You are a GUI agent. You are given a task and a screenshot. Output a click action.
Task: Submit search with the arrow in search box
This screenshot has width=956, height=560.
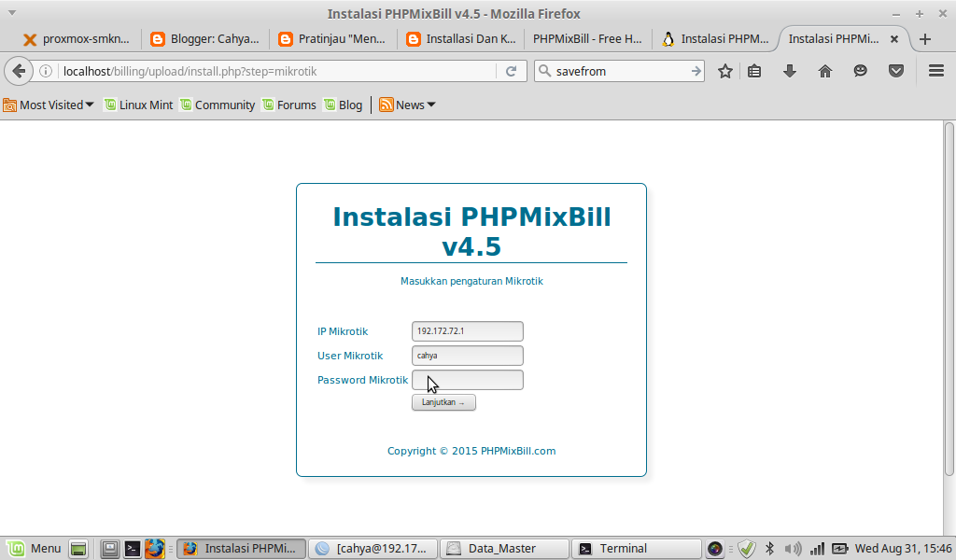696,71
